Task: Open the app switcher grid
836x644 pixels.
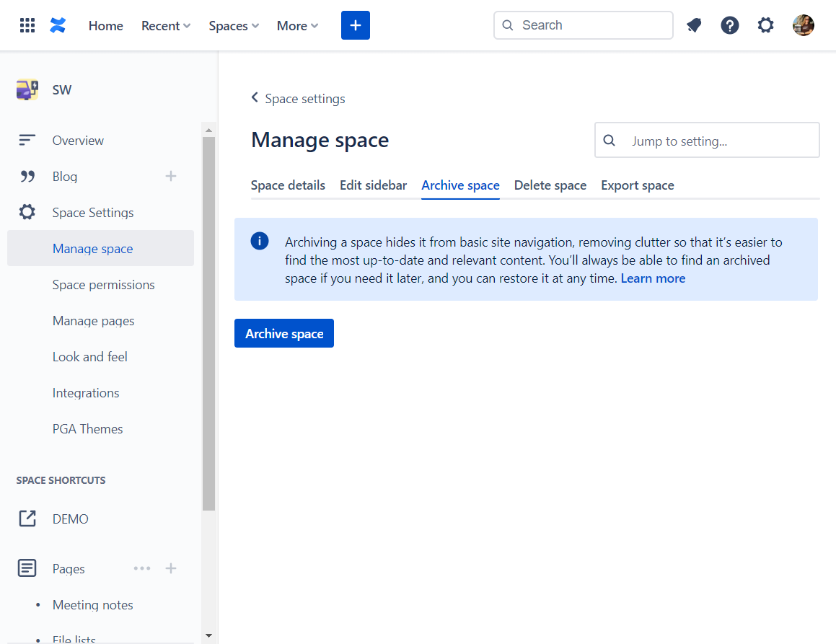Action: click(x=27, y=25)
